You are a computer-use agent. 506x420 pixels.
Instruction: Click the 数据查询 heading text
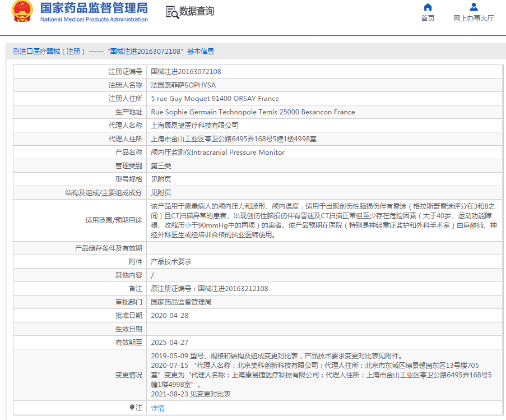(197, 12)
